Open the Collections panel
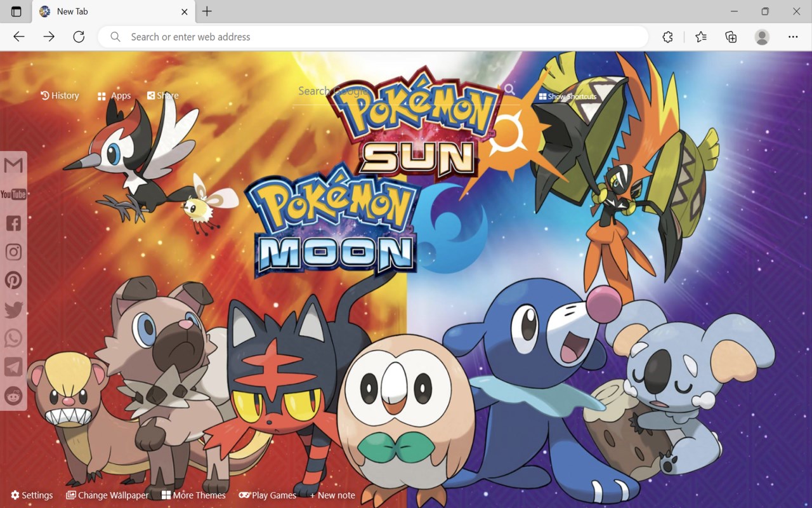This screenshot has height=508, width=812. coord(731,37)
